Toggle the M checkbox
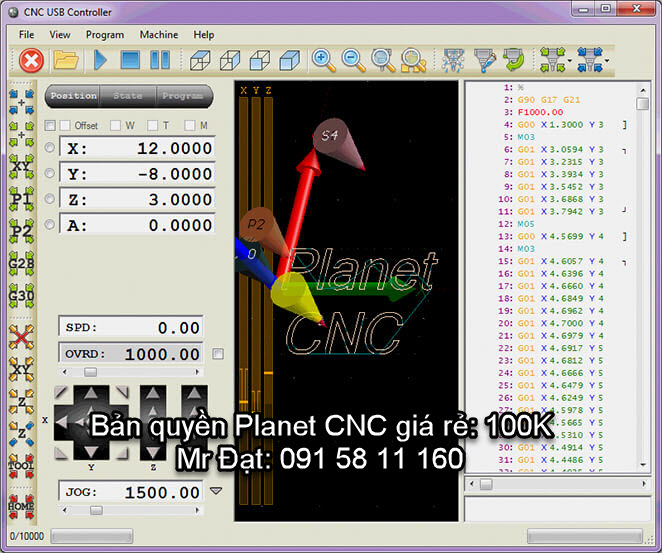Image resolution: width=662 pixels, height=553 pixels. tap(190, 125)
